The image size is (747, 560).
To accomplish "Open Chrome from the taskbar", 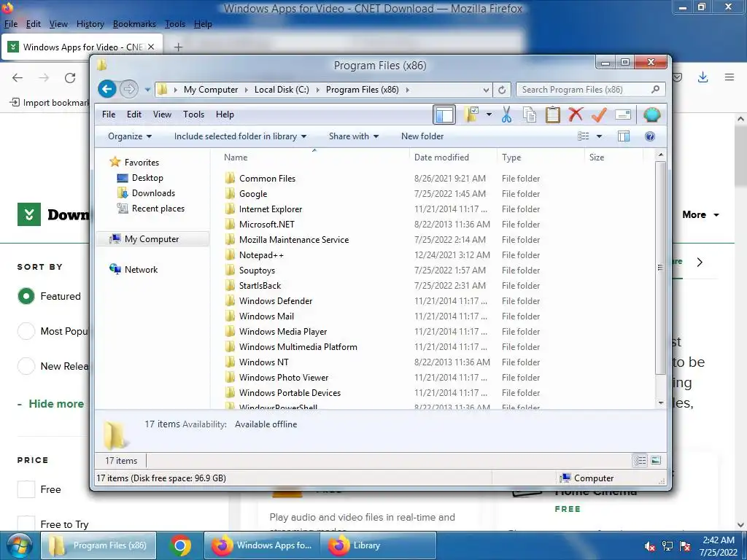I will tap(180, 545).
